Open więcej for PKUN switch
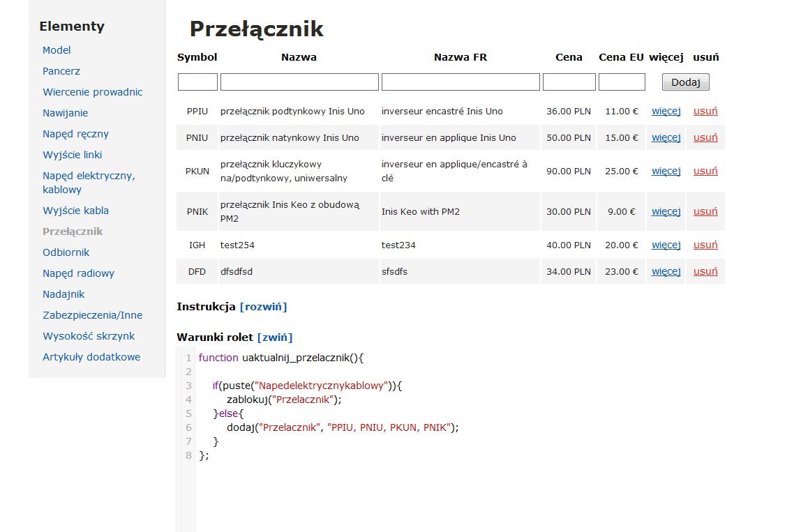The height and width of the screenshot is (532, 794). [666, 171]
